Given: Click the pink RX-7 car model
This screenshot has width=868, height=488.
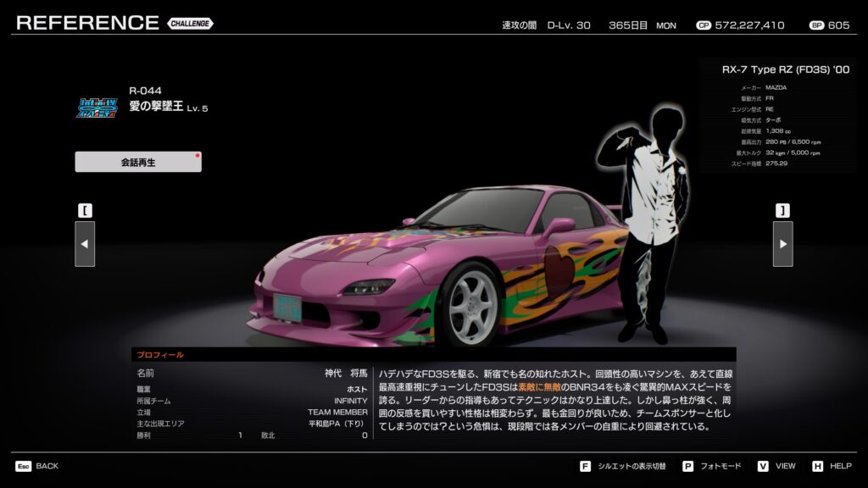Looking at the screenshot, I should [x=424, y=271].
